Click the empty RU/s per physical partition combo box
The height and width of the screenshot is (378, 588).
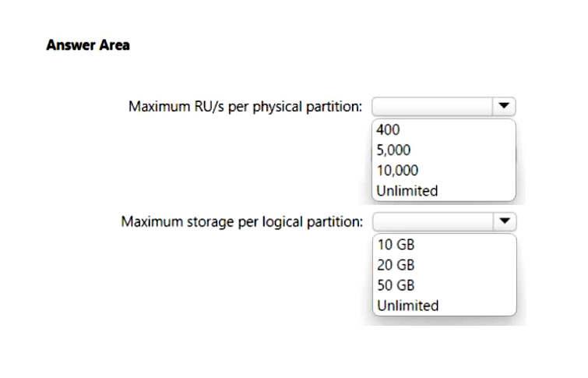(432, 105)
